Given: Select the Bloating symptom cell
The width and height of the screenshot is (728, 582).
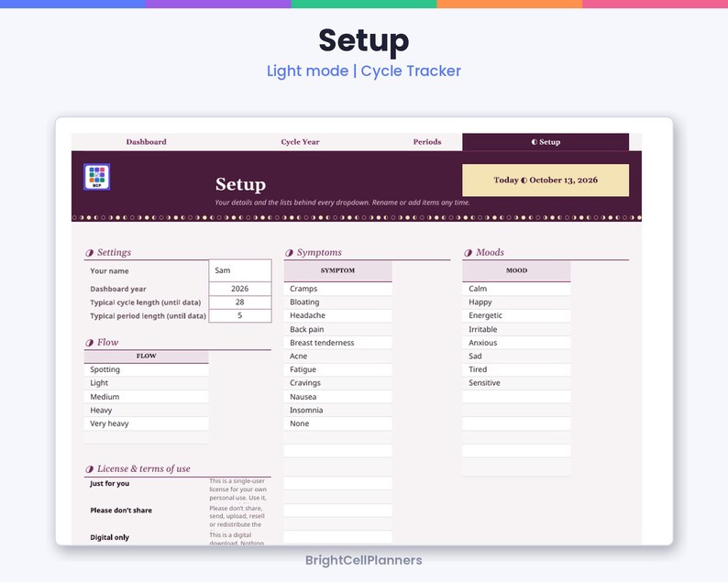Looking at the screenshot, I should point(337,302).
